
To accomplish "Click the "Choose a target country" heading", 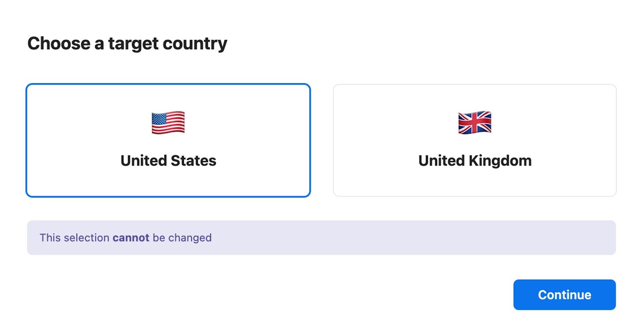I will point(127,43).
